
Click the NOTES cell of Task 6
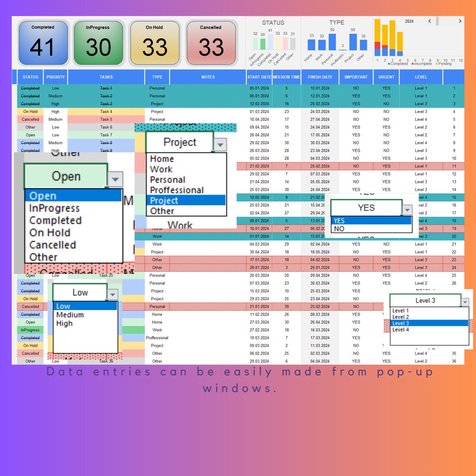point(208,127)
